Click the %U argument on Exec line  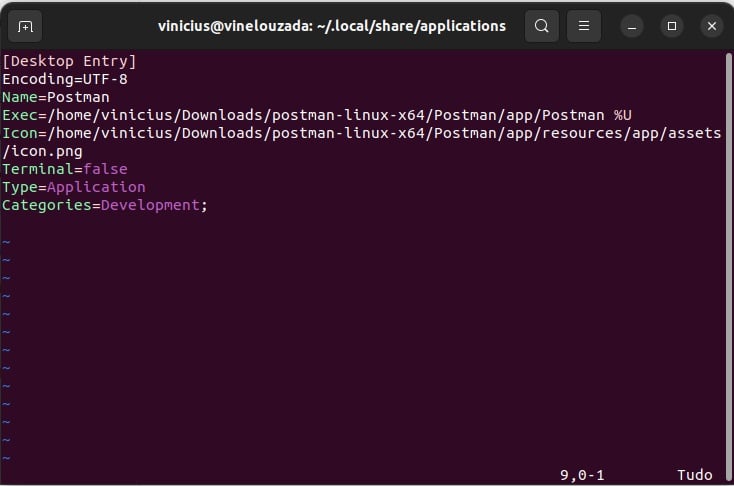tap(623, 115)
